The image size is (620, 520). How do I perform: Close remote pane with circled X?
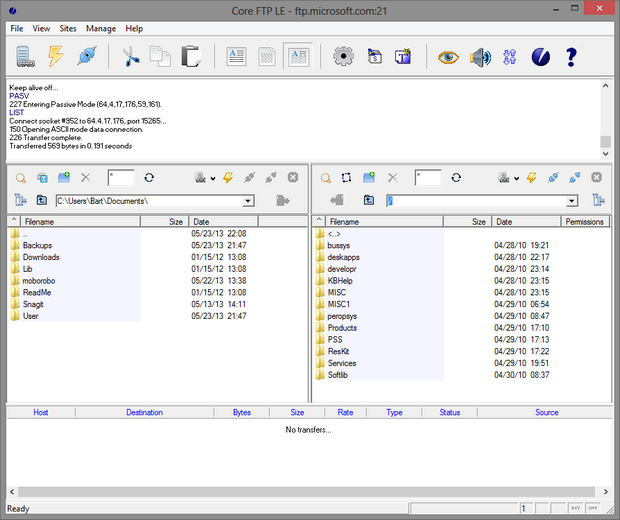coord(597,177)
